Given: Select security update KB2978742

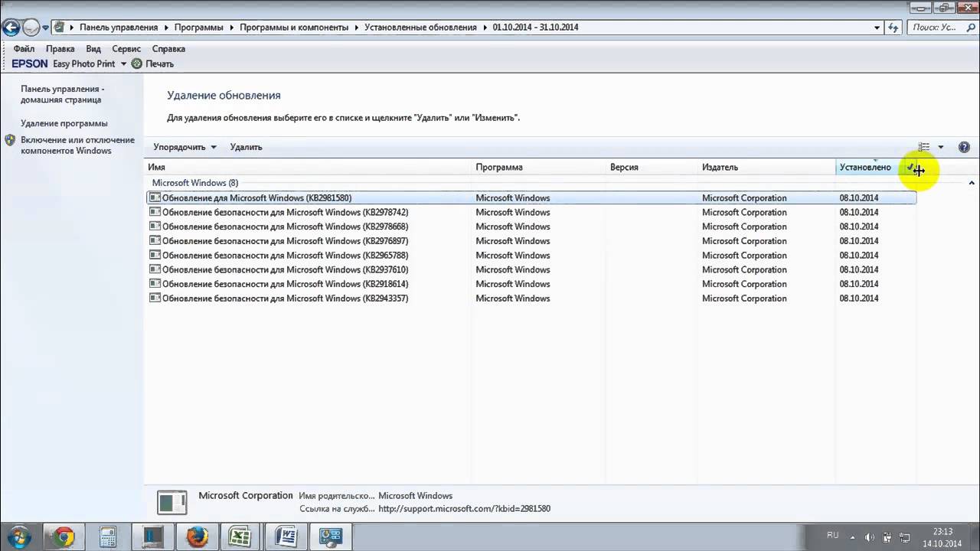Looking at the screenshot, I should [531, 212].
